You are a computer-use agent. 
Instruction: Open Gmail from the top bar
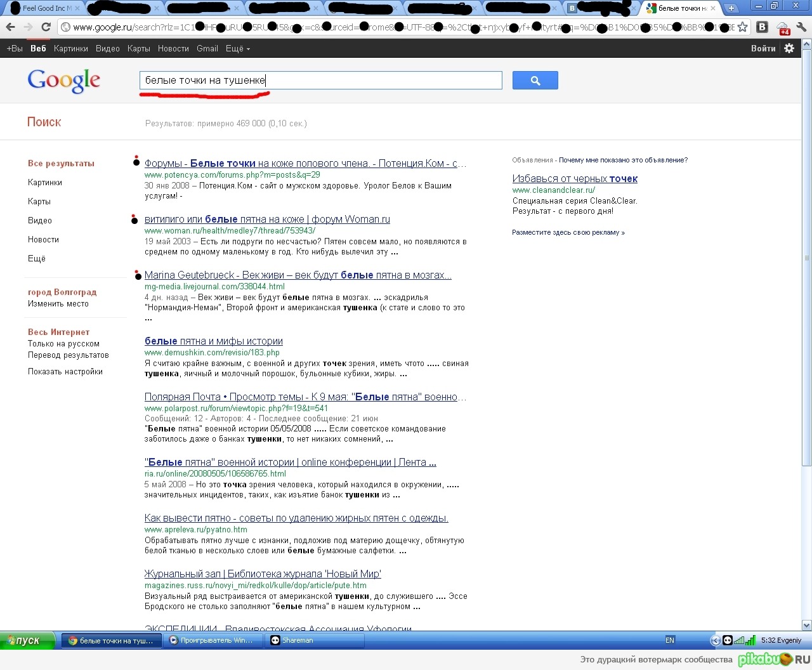pos(207,48)
